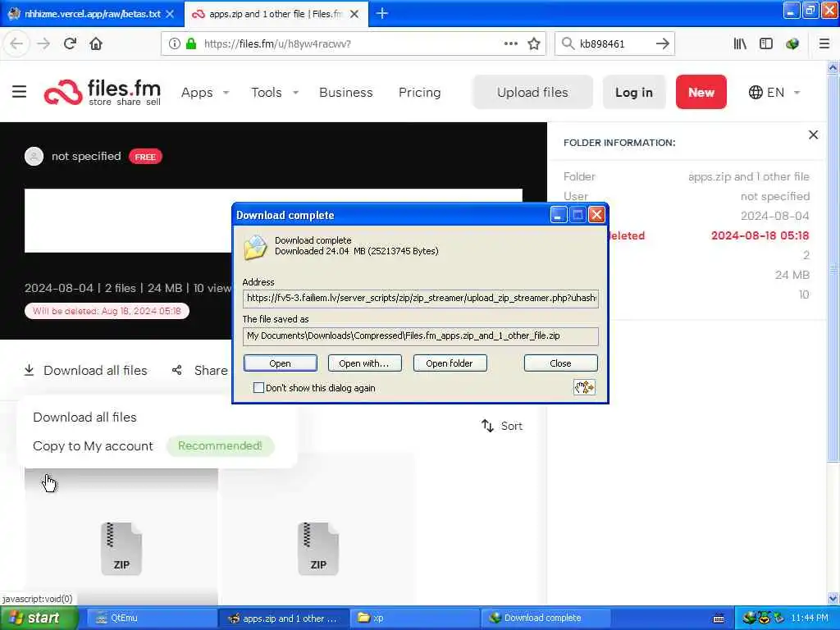
Task: Switch to nhhizme.vercel.app betas.txt tab
Action: 92,14
